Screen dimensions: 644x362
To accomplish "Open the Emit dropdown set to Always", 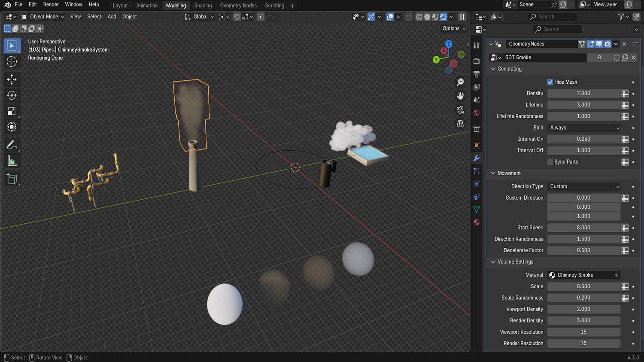I will click(584, 128).
